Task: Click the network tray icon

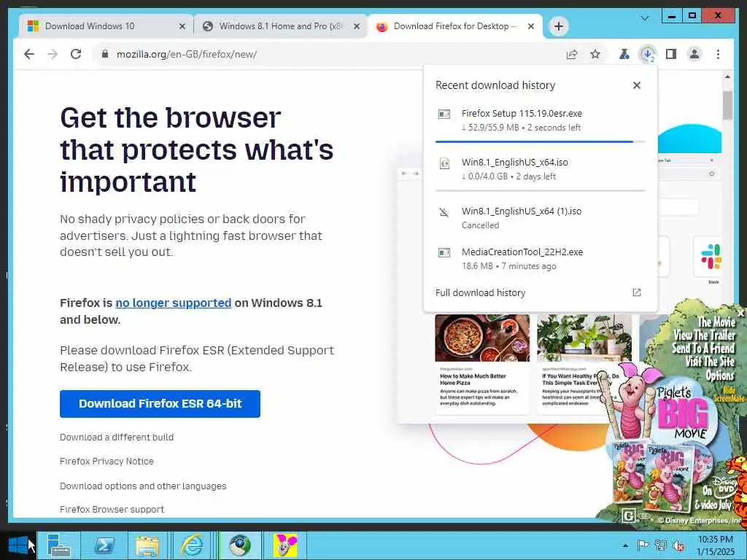Action: 660,545
